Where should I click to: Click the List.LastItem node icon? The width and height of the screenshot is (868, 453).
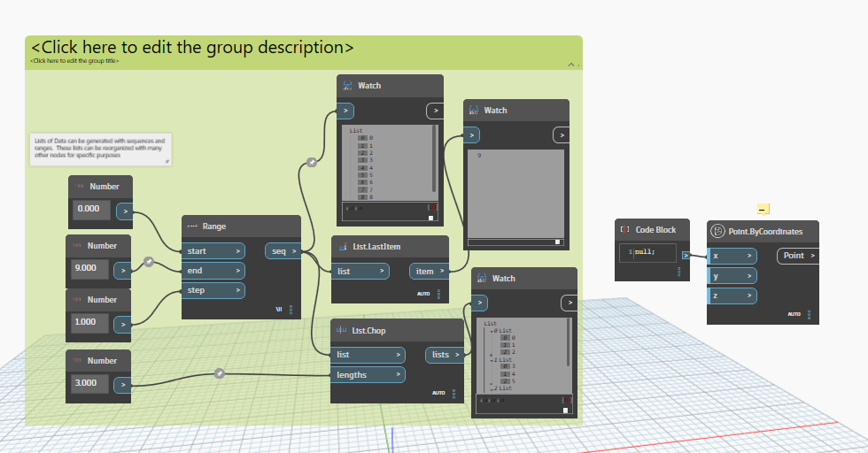click(343, 247)
